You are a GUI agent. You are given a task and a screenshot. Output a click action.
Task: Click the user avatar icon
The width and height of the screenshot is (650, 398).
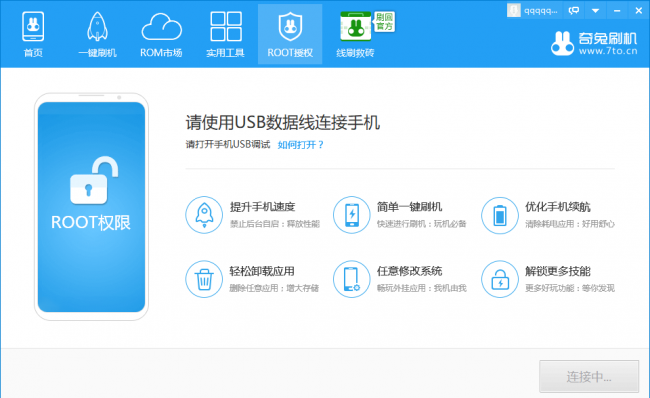[x=514, y=11]
